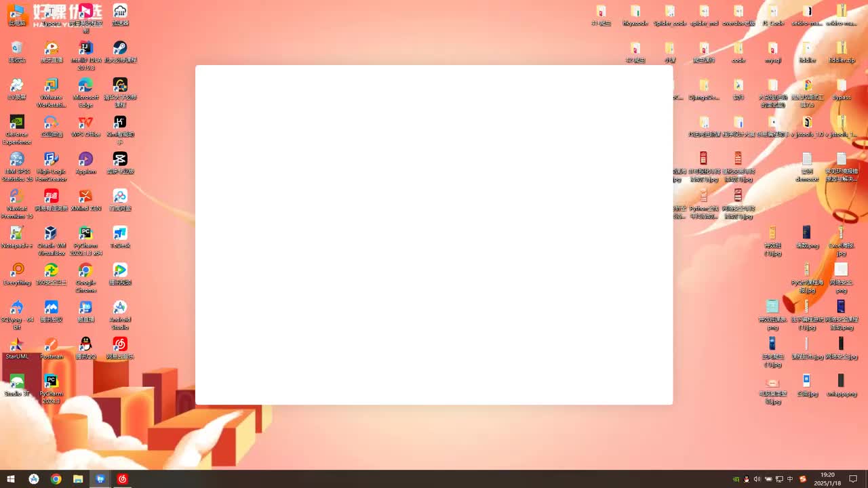The width and height of the screenshot is (868, 488).
Task: Select the Microsoft Edge desktop shortcut
Action: click(x=85, y=93)
